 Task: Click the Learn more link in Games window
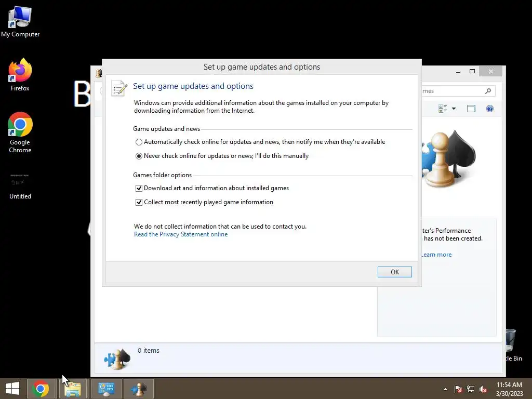436,255
